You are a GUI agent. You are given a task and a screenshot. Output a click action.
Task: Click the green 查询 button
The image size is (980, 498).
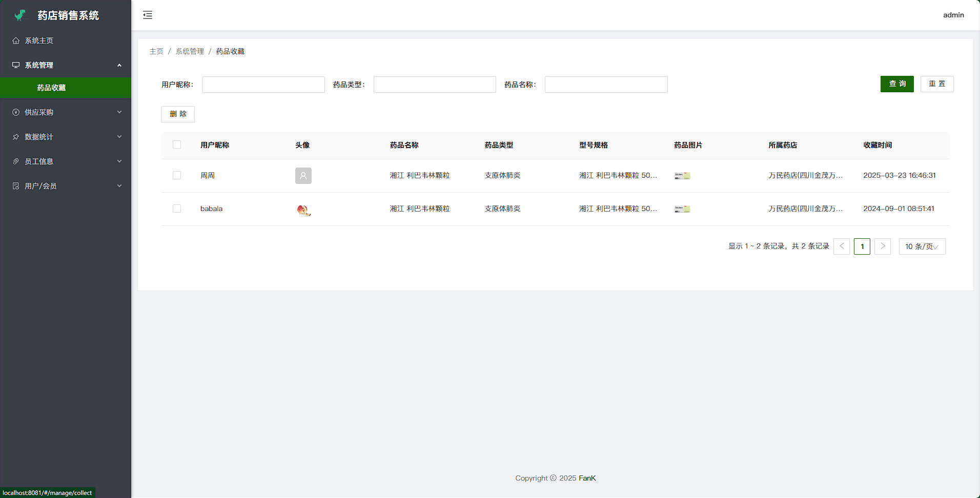(897, 84)
